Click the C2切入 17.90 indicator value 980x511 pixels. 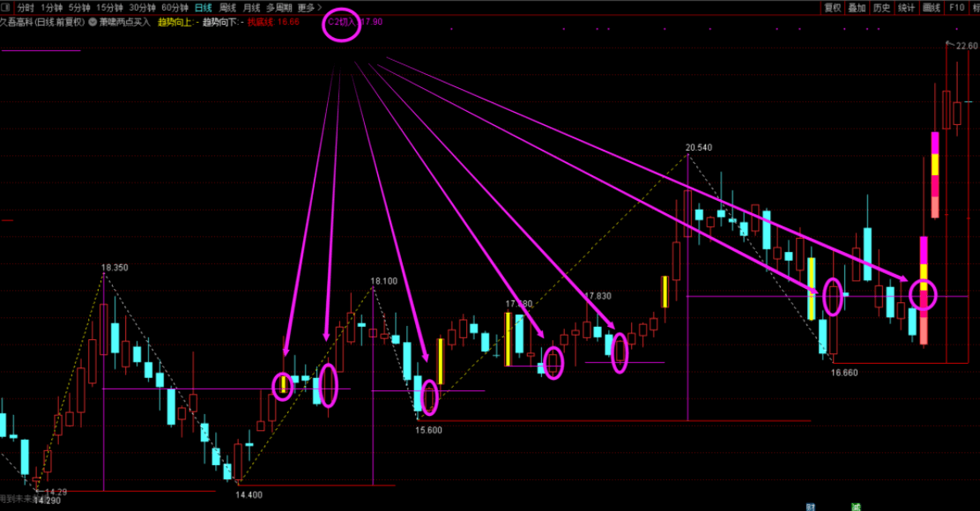coord(354,22)
